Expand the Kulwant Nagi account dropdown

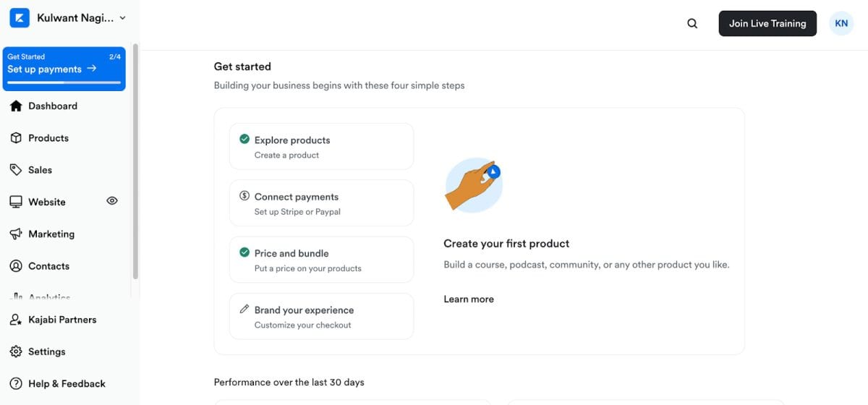[122, 18]
